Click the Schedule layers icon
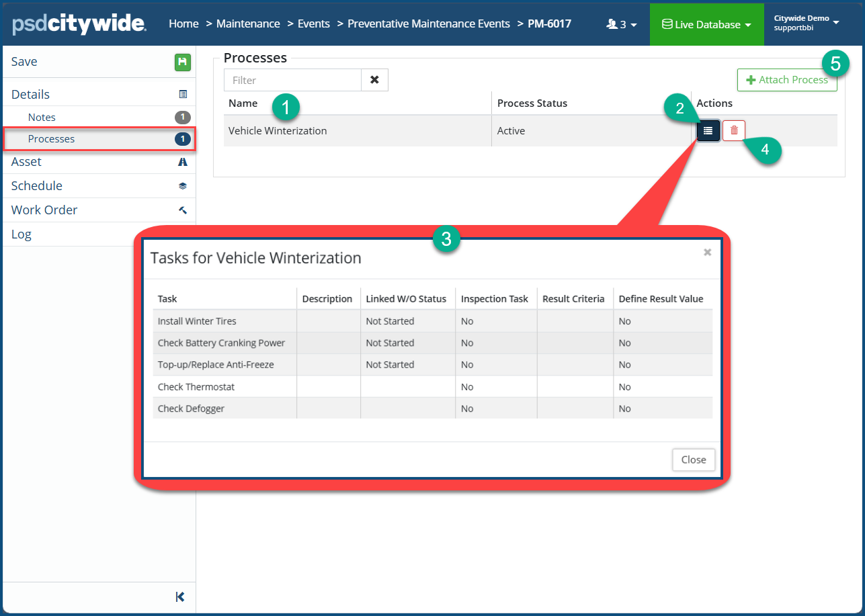 click(183, 186)
